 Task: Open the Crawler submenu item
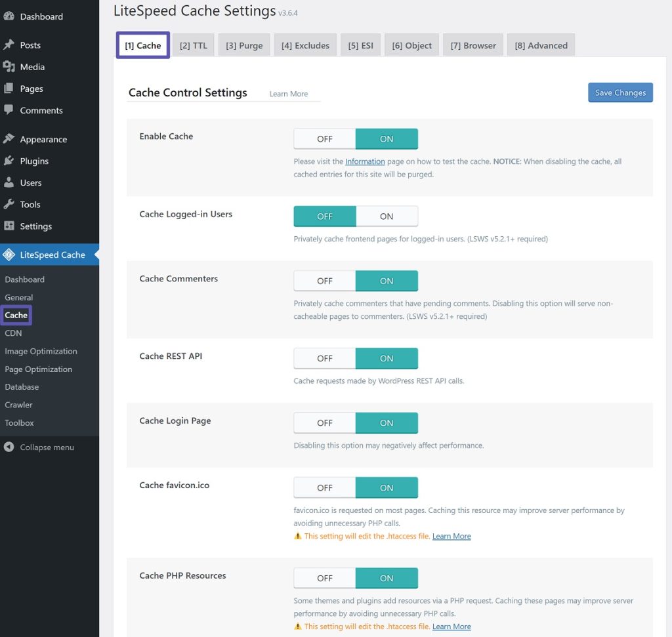click(x=18, y=405)
